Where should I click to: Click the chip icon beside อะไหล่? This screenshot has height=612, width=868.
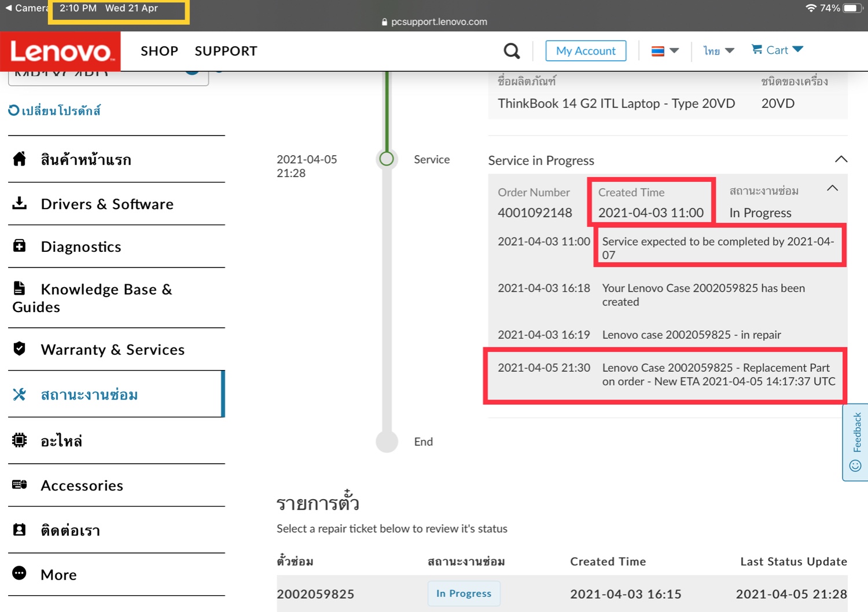pyautogui.click(x=20, y=440)
